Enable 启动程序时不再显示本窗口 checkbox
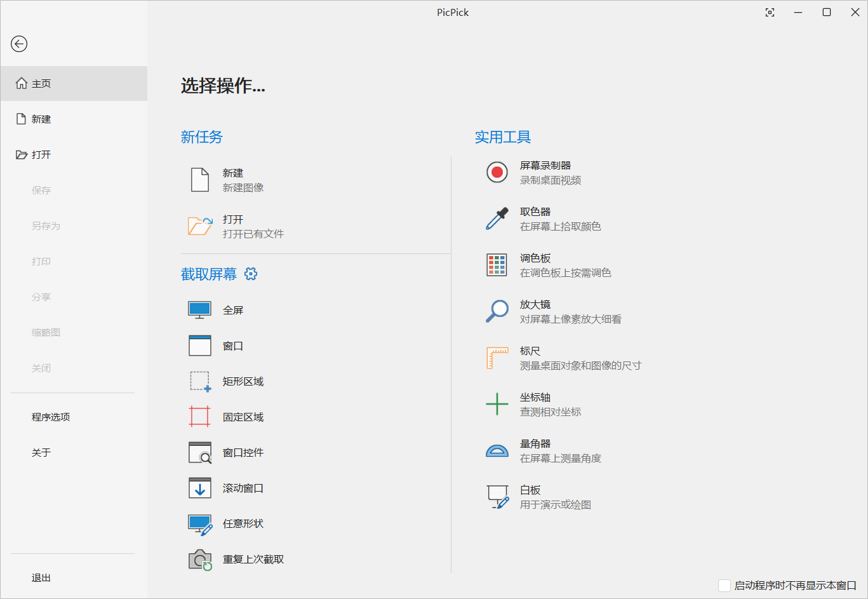The height and width of the screenshot is (599, 868). coord(724,586)
